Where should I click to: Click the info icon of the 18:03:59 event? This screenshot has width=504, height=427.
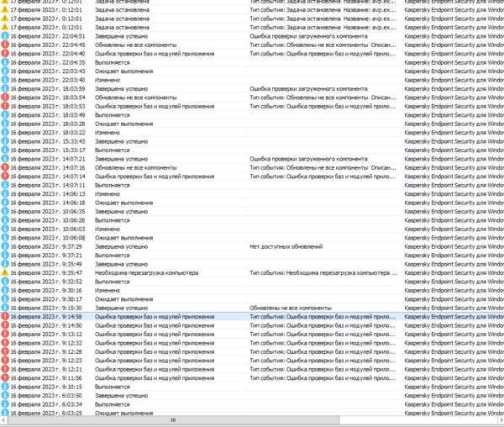(5, 88)
